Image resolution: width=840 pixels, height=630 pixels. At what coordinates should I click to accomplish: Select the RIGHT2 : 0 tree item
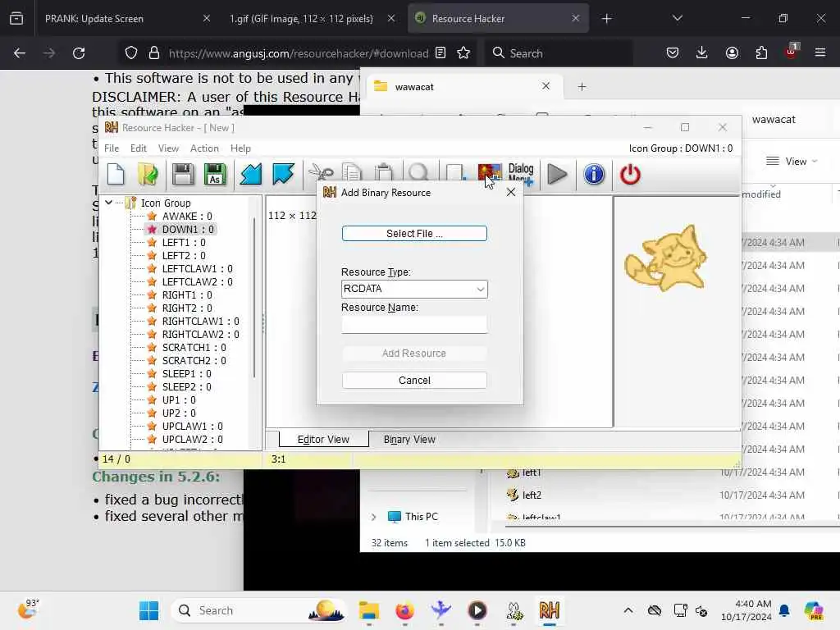(x=187, y=308)
